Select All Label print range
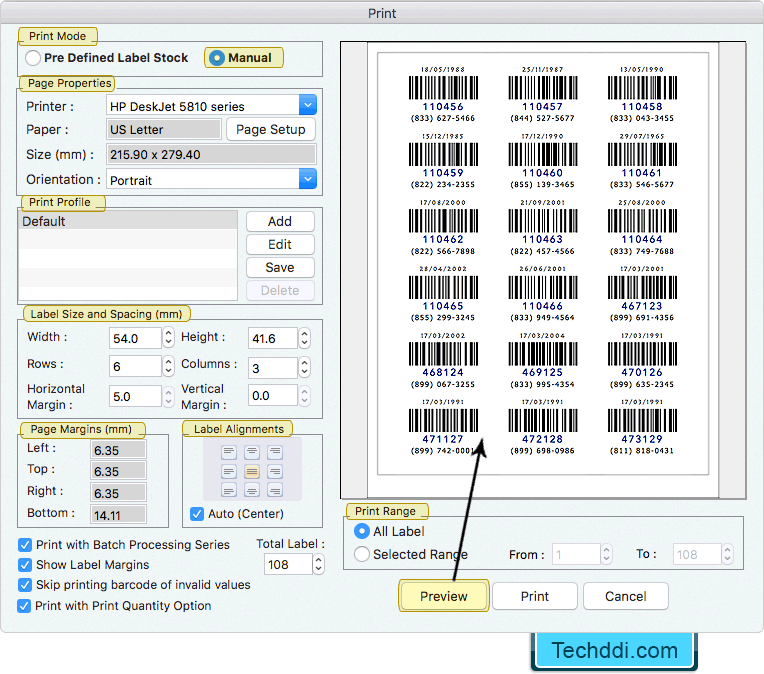The image size is (764, 674). pyautogui.click(x=362, y=531)
